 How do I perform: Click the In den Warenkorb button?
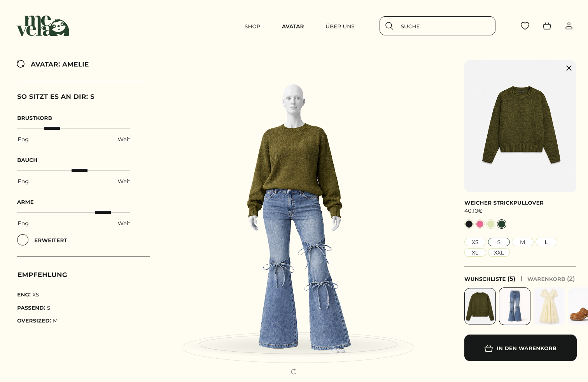[520, 348]
